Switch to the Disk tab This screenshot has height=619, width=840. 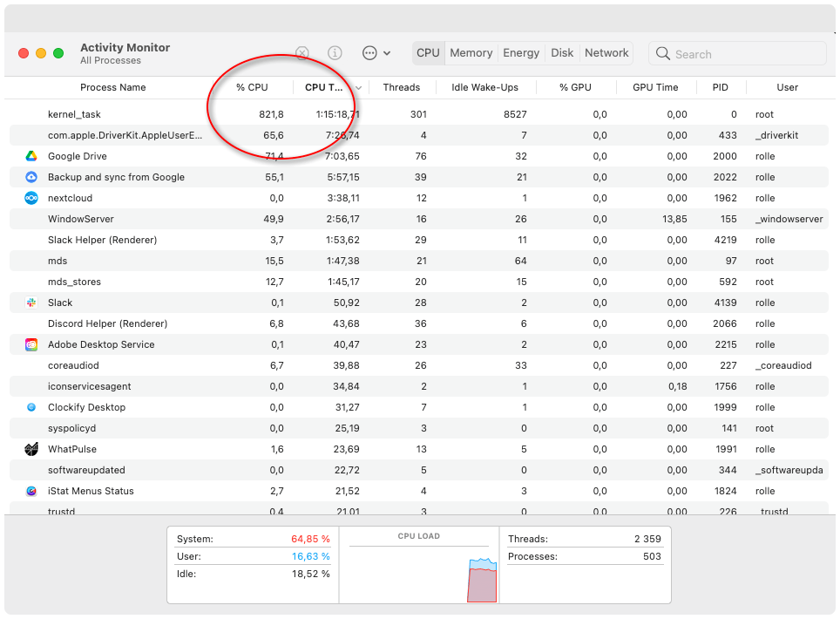562,53
